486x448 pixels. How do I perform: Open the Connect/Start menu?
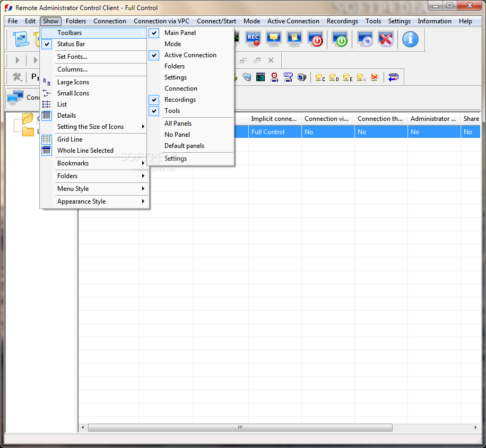click(x=216, y=21)
